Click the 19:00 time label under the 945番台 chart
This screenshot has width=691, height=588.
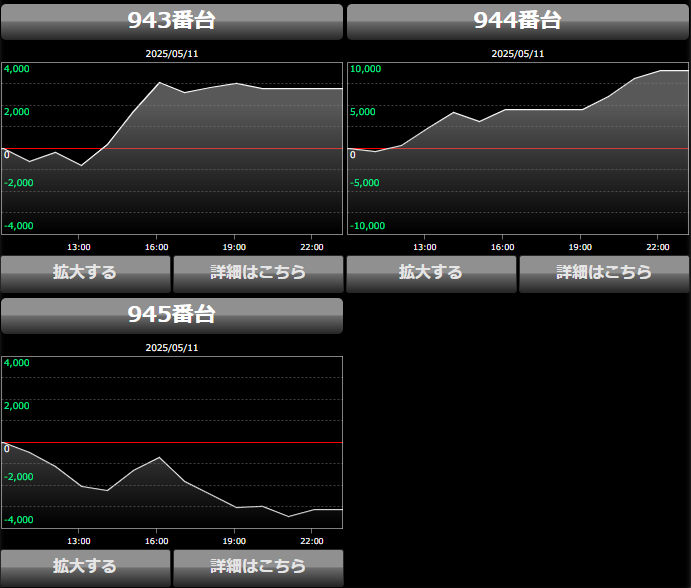coord(234,541)
